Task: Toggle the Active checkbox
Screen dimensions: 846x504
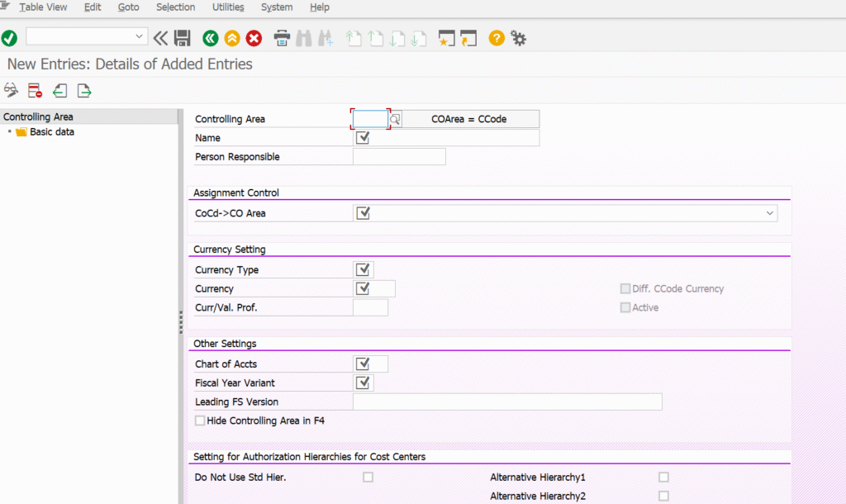Action: 625,307
